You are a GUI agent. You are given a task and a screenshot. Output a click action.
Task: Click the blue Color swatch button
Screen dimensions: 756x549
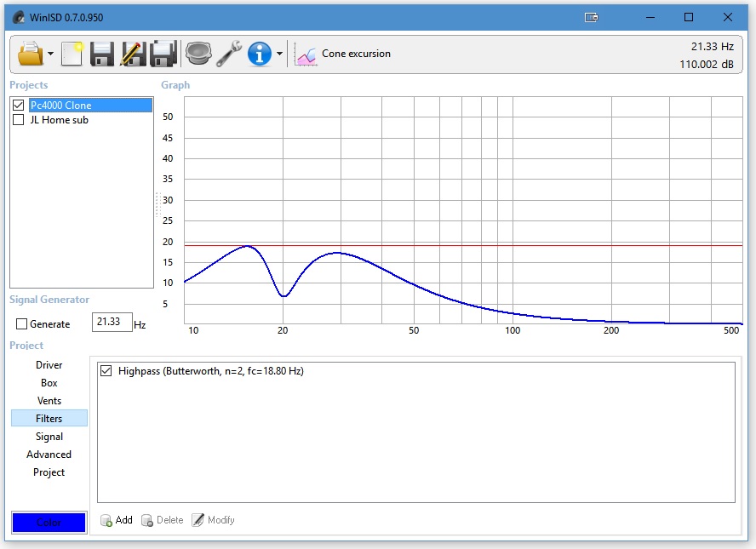point(49,522)
